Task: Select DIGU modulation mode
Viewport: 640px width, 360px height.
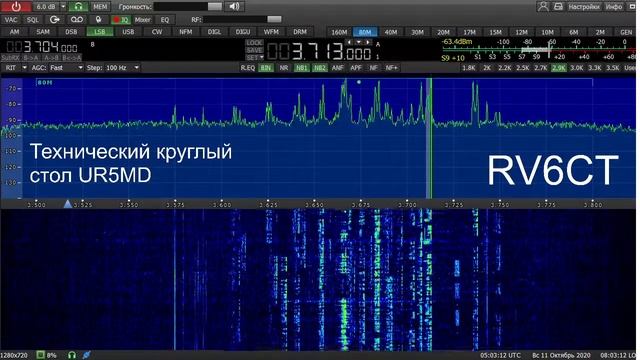Action: [242, 32]
